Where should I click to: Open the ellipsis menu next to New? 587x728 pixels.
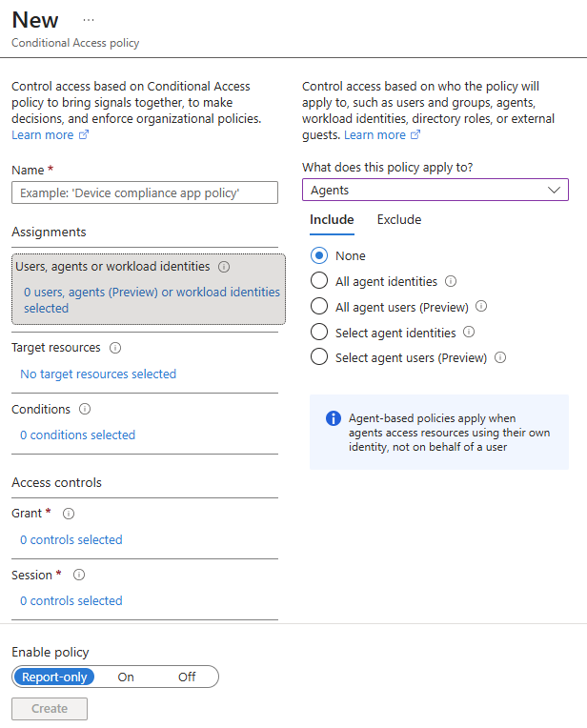89,20
